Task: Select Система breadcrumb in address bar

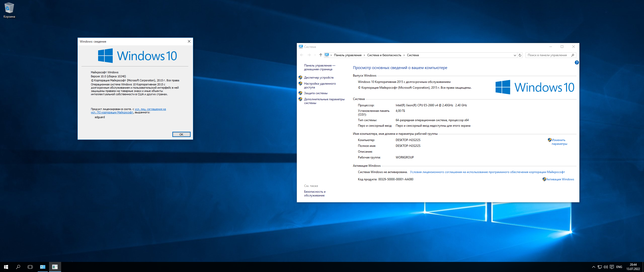Action: (413, 55)
